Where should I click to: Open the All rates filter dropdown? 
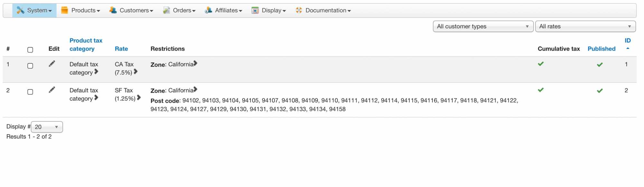coord(585,26)
